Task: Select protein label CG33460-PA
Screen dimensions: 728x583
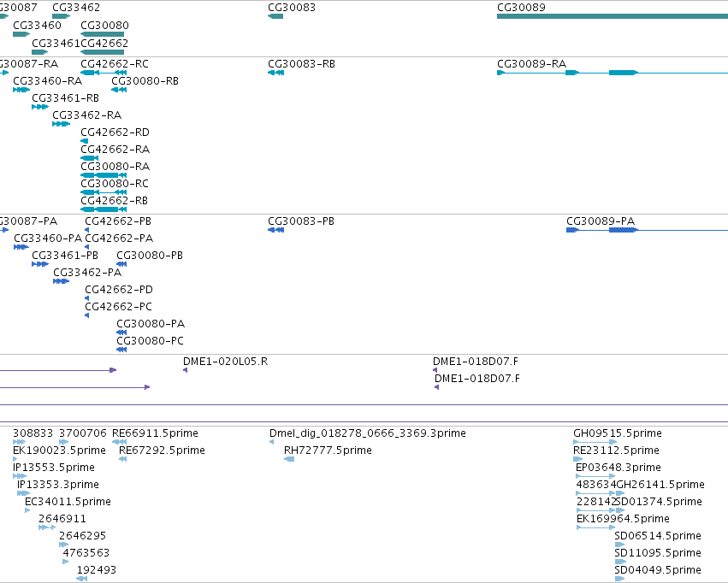Action: coord(48,238)
